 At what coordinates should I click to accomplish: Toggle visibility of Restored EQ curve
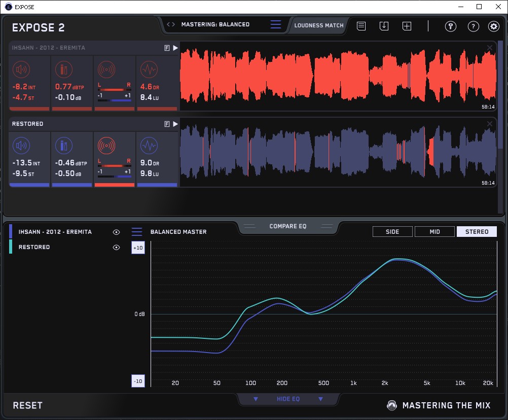116,248
